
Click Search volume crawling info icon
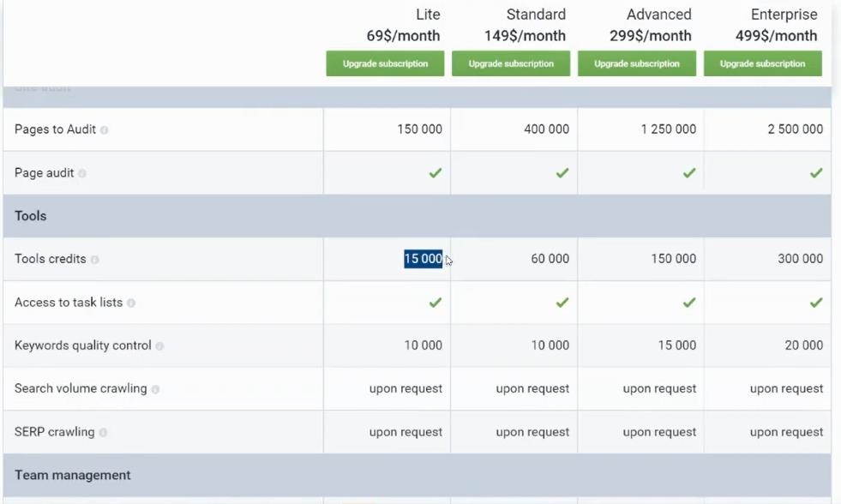click(x=155, y=389)
